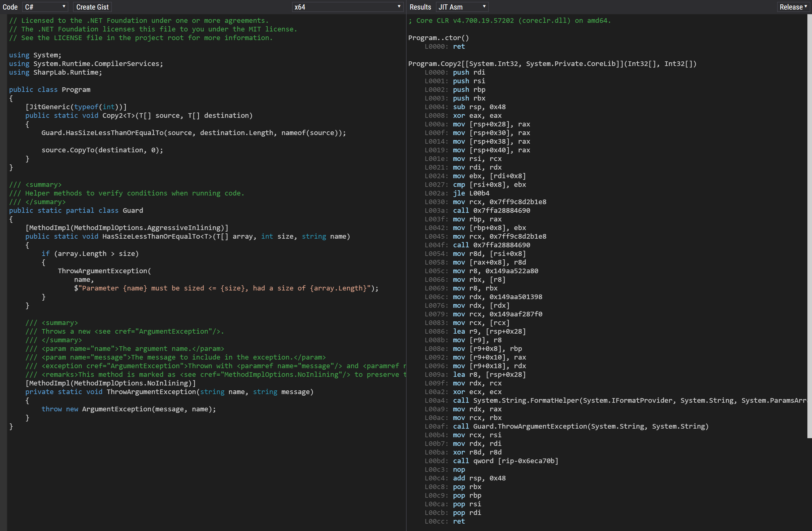
Task: Click the 'public static partial class Guard' declaration
Action: pos(76,210)
